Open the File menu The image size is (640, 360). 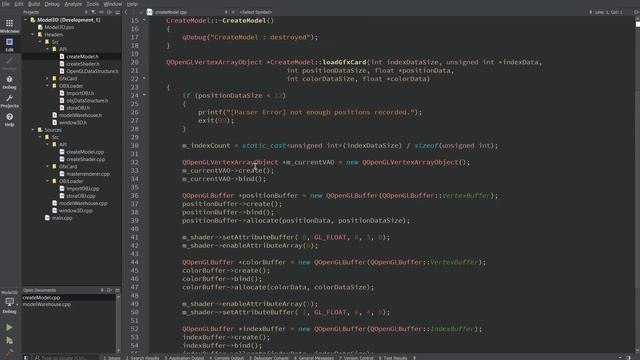(x=6, y=4)
